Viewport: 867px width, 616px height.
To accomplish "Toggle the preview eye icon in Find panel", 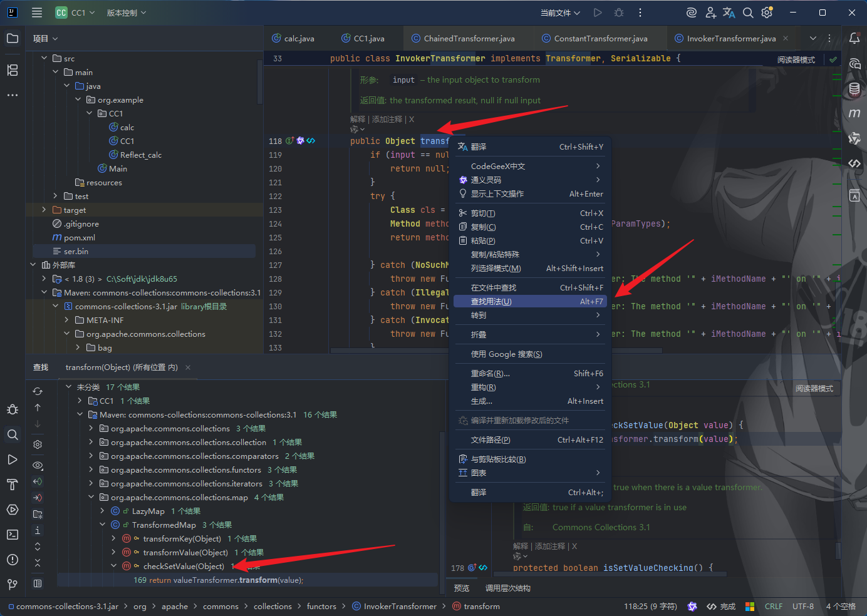I will pyautogui.click(x=38, y=465).
